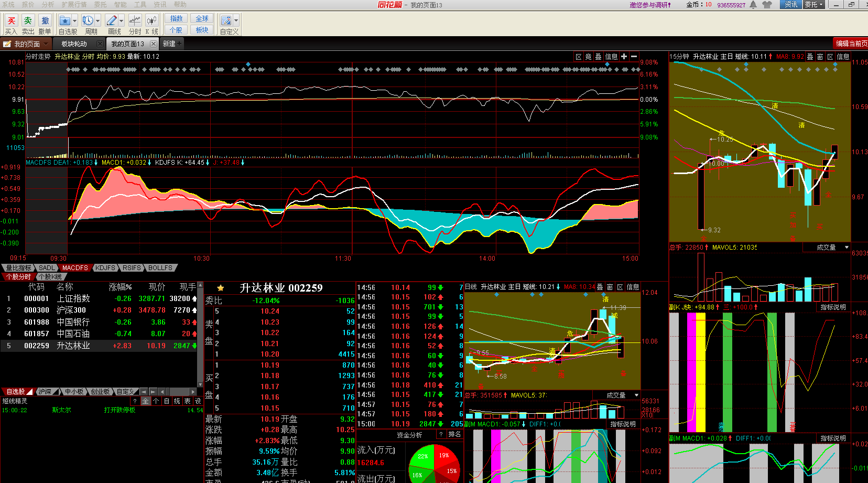Expand the 周期 toolbar dropdown arrow
This screenshot has height=483, width=868.
pos(97,20)
